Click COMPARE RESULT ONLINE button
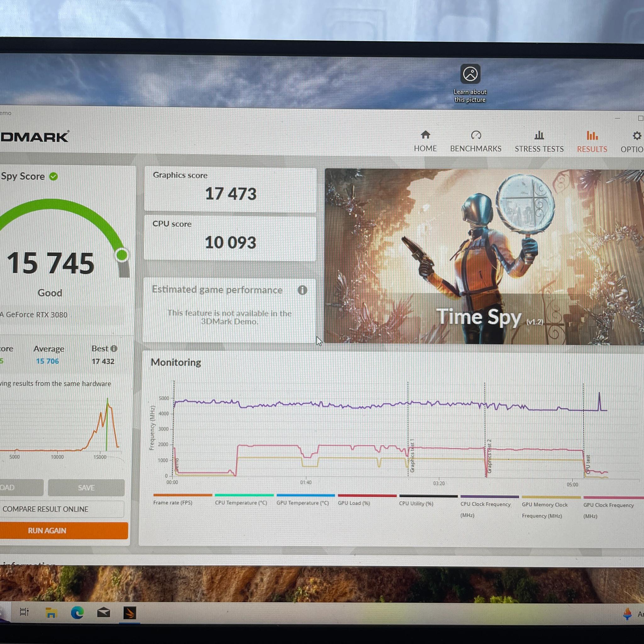Viewport: 644px width, 644px height. coord(62,509)
